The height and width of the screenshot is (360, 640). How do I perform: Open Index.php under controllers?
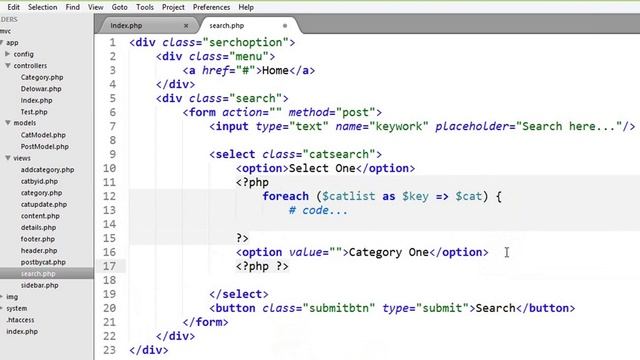36,100
